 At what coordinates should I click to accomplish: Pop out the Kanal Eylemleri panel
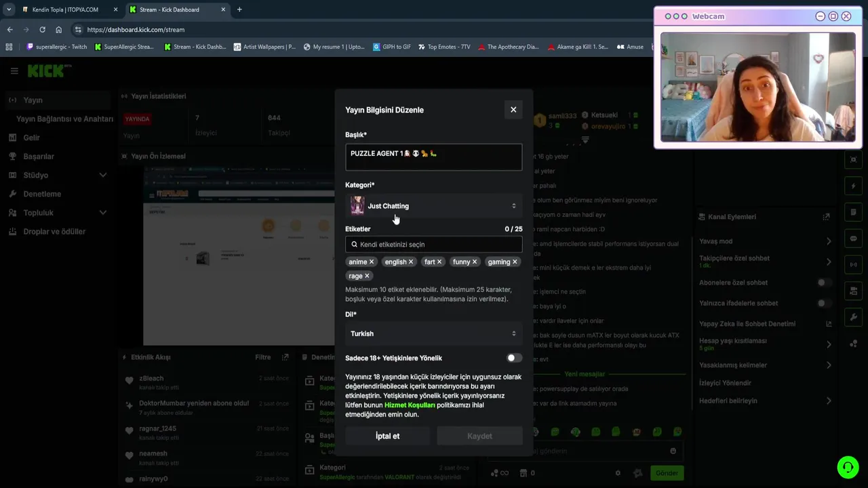point(826,217)
